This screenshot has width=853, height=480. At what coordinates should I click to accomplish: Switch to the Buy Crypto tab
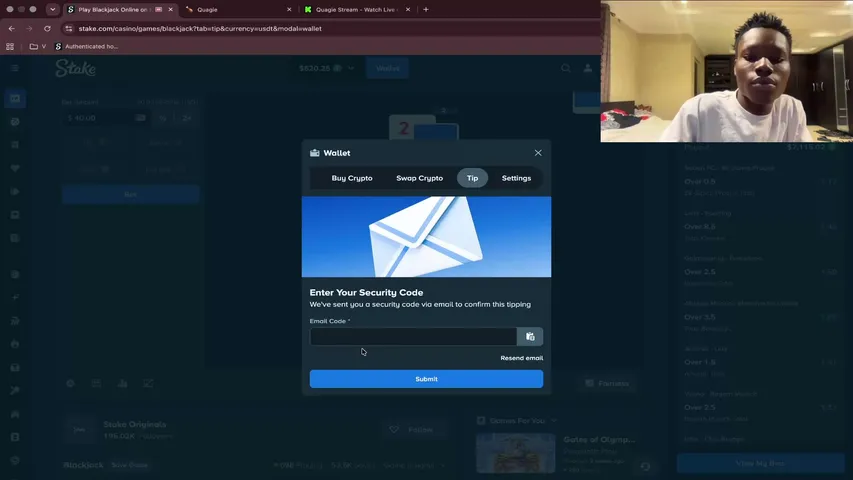point(352,178)
